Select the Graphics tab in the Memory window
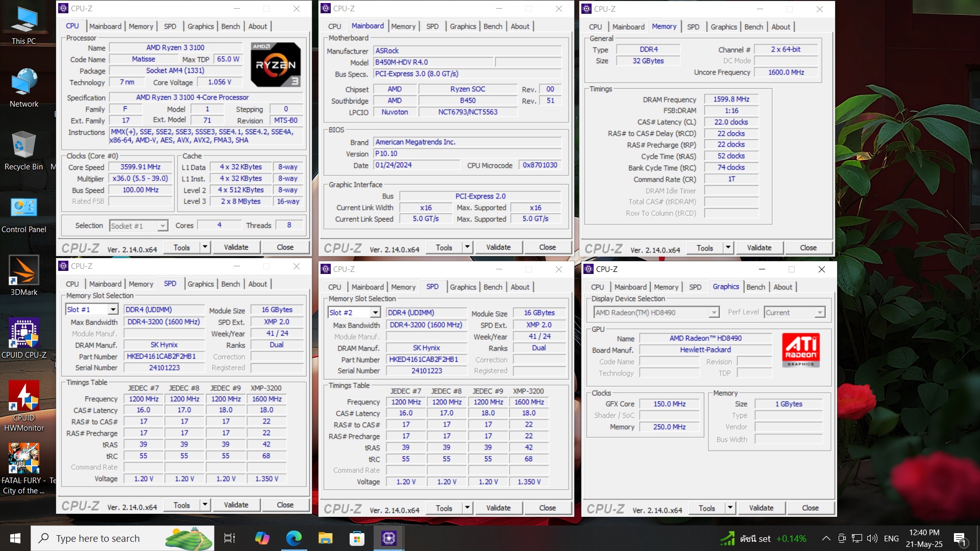980x551 pixels. click(x=724, y=27)
